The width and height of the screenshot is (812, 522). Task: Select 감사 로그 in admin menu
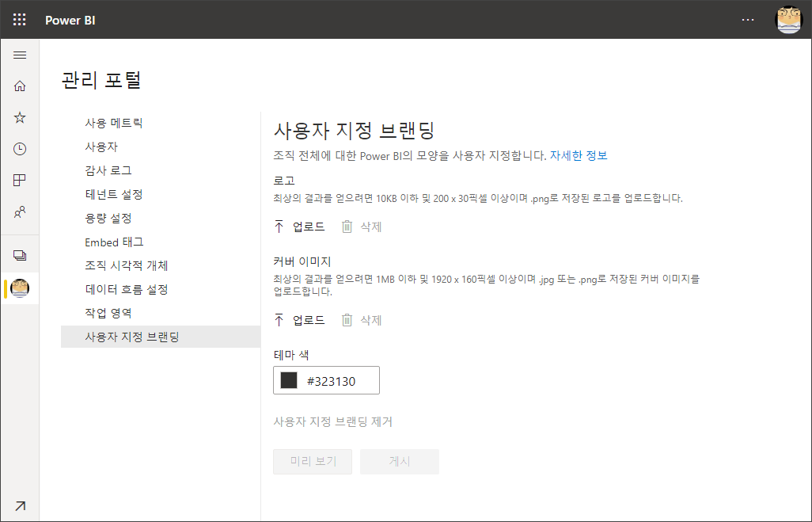108,170
